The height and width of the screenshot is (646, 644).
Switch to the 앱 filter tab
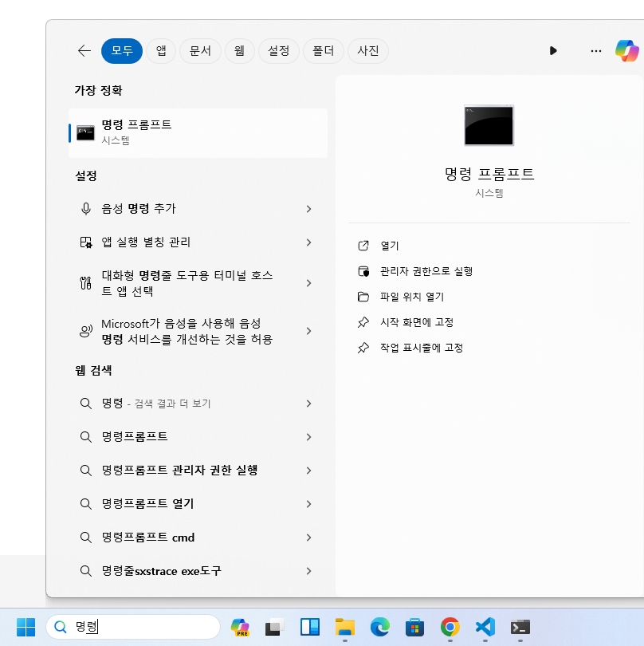point(161,51)
